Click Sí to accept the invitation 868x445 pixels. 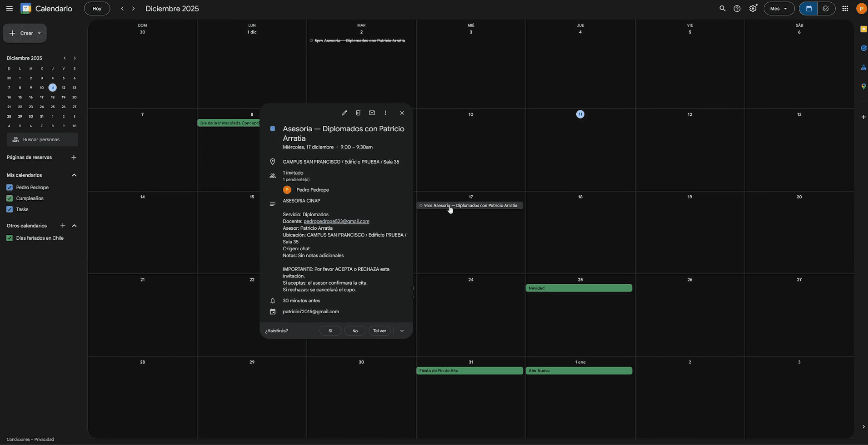330,331
